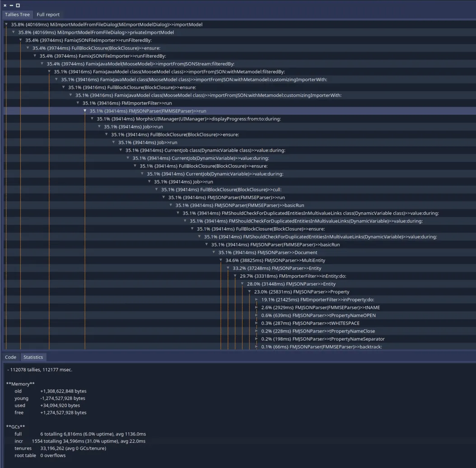Open the Code tab in bottom panel
The height and width of the screenshot is (468, 476).
(10, 357)
